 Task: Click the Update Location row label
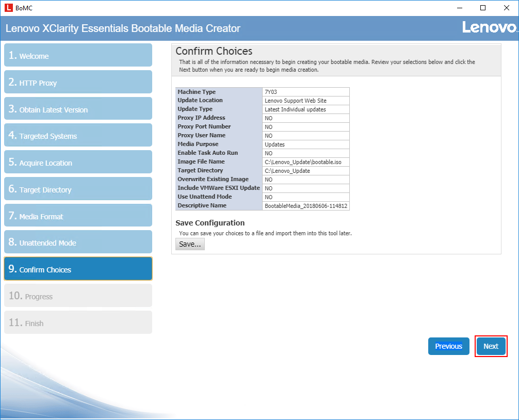point(200,100)
